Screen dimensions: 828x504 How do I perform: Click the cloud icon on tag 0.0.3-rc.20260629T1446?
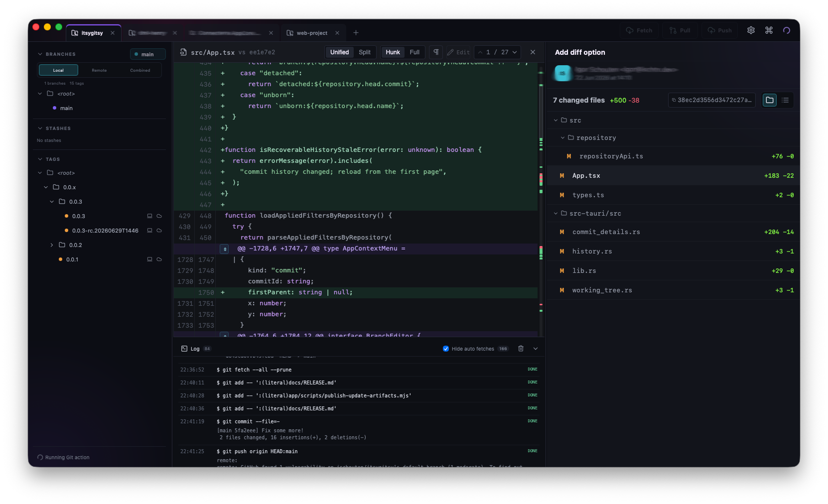coord(159,231)
